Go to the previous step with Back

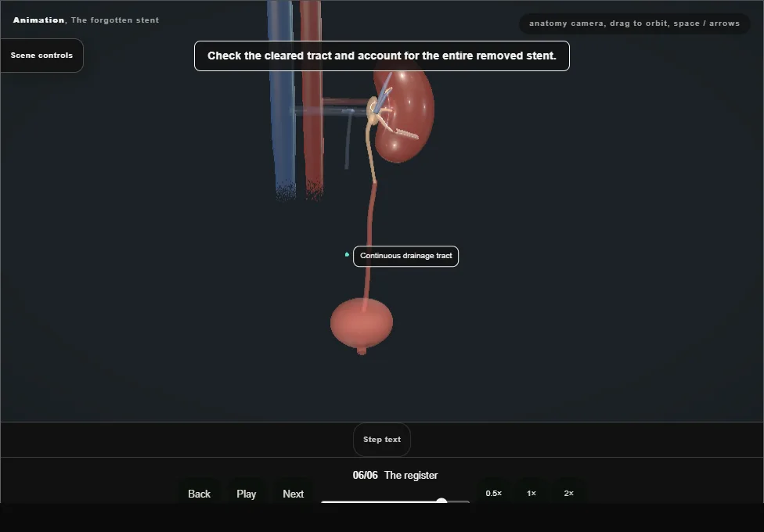point(200,494)
